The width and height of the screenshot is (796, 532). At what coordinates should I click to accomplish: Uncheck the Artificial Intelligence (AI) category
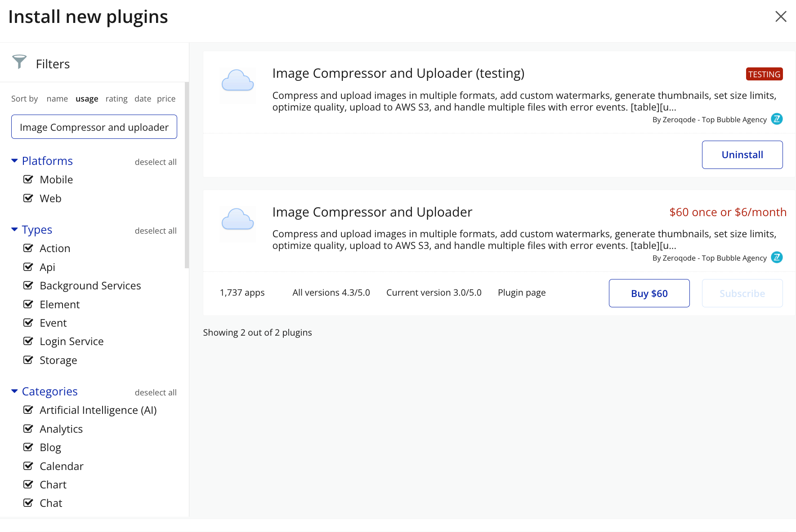pos(28,410)
